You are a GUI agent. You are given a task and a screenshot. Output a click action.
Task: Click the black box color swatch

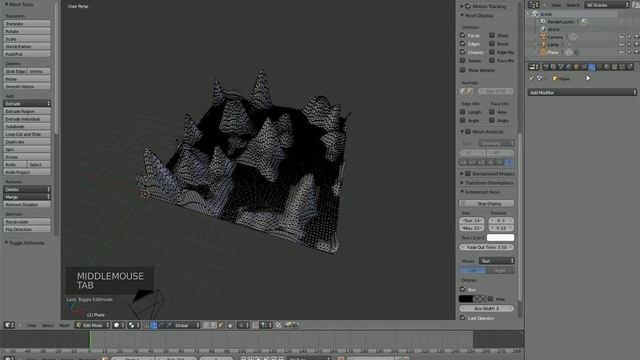point(466,299)
